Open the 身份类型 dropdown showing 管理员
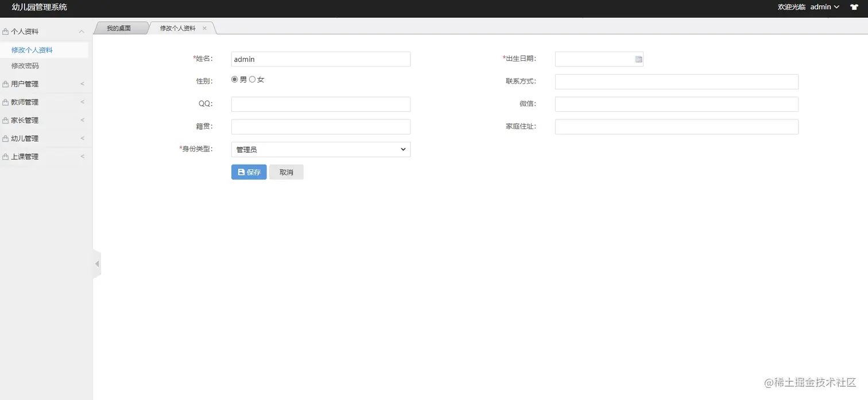 pyautogui.click(x=321, y=149)
